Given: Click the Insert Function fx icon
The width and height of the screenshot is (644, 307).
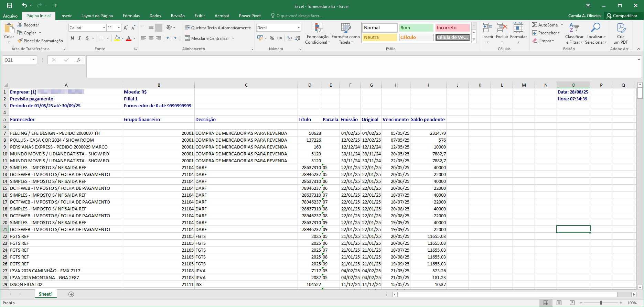Looking at the screenshot, I should [x=78, y=60].
